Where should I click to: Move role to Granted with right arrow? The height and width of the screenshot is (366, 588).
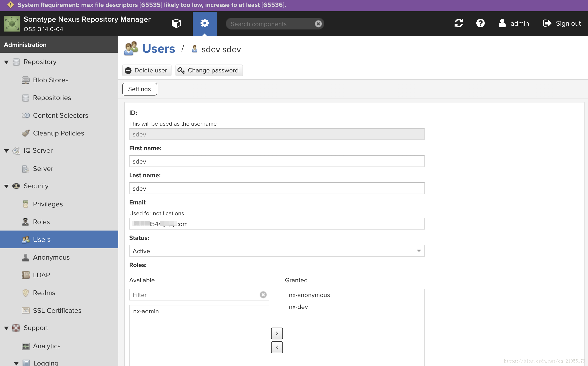(277, 333)
